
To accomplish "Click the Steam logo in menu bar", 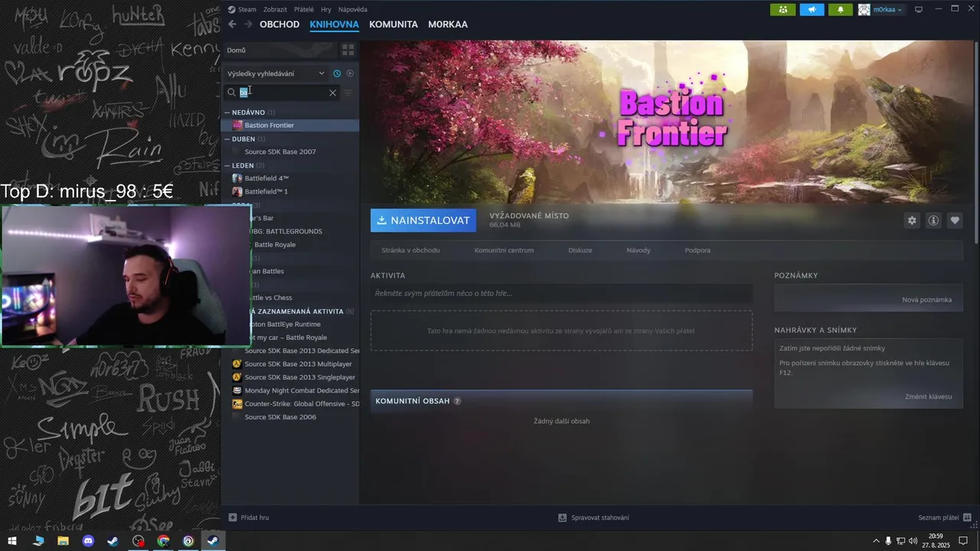I will (x=231, y=9).
